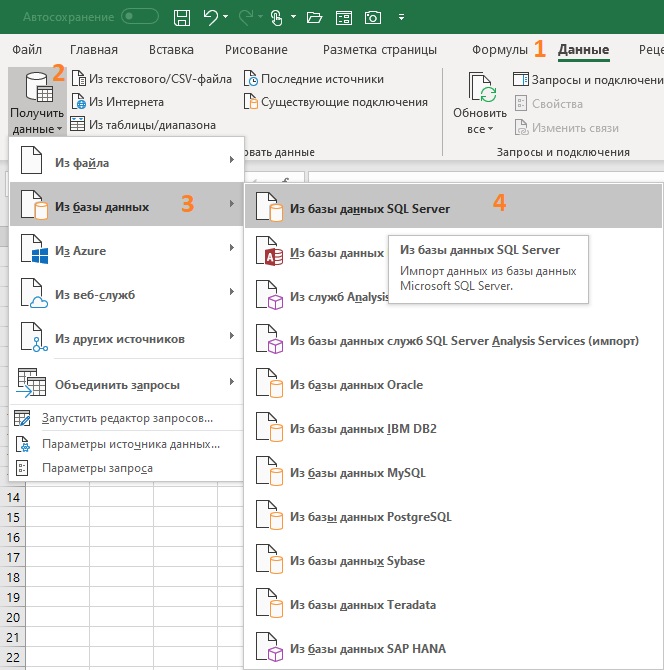Choose Из базы данных PostgreSQL
The height and width of the screenshot is (670, 664).
click(x=453, y=516)
